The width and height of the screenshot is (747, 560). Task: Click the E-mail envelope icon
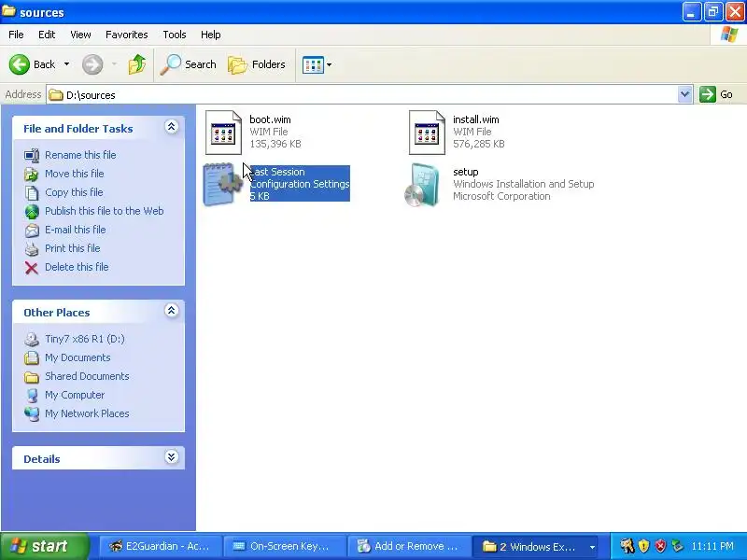[32, 231]
